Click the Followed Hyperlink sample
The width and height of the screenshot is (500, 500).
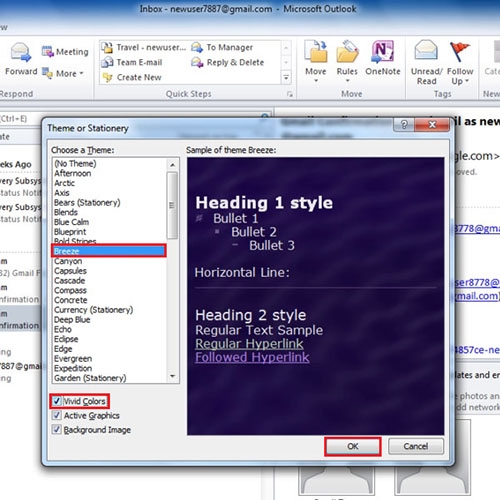coord(252,357)
